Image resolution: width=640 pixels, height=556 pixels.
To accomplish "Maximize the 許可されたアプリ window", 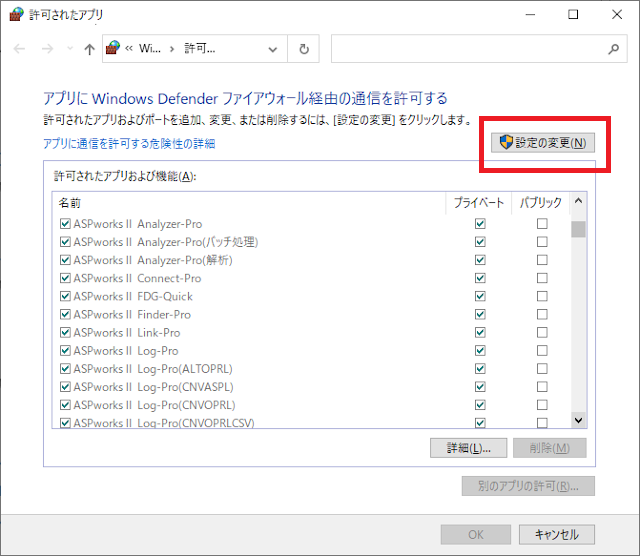I will coord(573,15).
